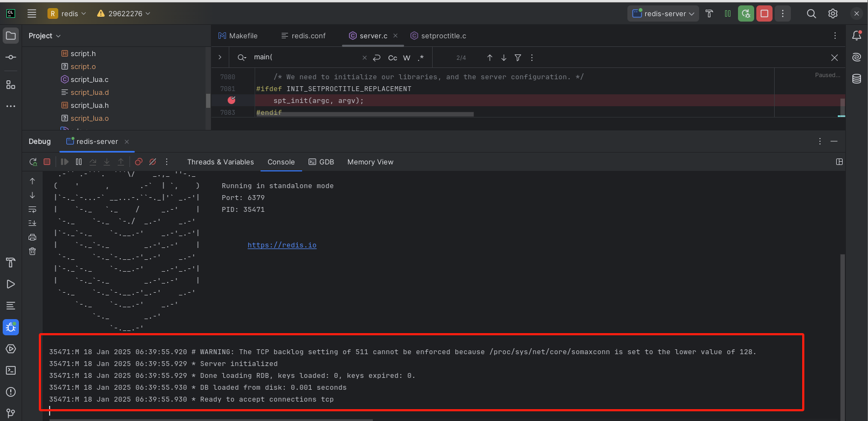Toggle whole words W in search bar

pos(407,58)
